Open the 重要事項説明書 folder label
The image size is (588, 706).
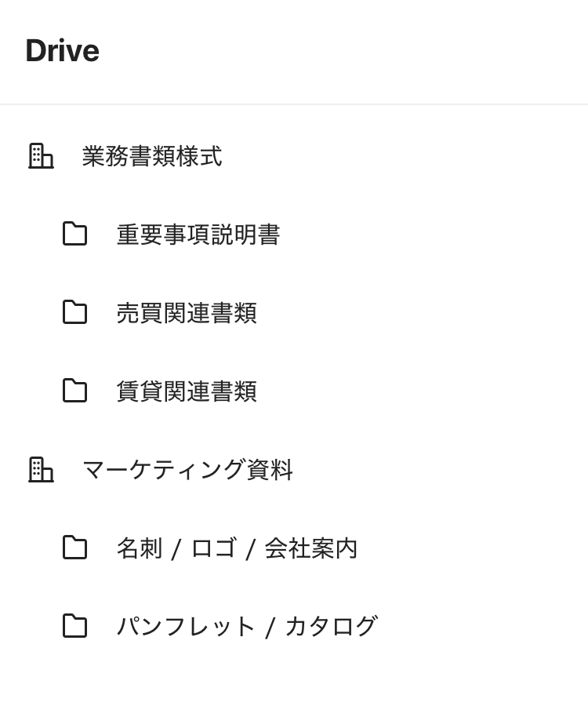(x=198, y=235)
